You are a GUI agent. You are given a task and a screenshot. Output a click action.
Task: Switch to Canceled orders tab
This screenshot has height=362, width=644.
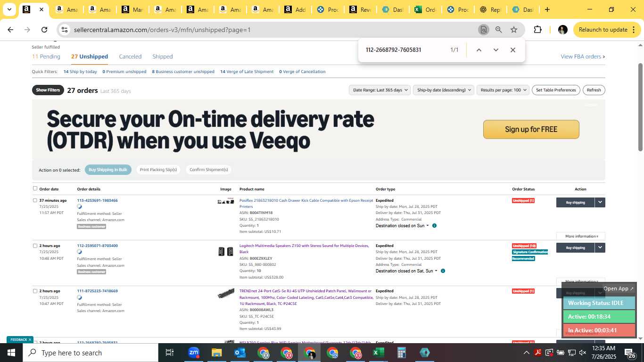(x=130, y=57)
